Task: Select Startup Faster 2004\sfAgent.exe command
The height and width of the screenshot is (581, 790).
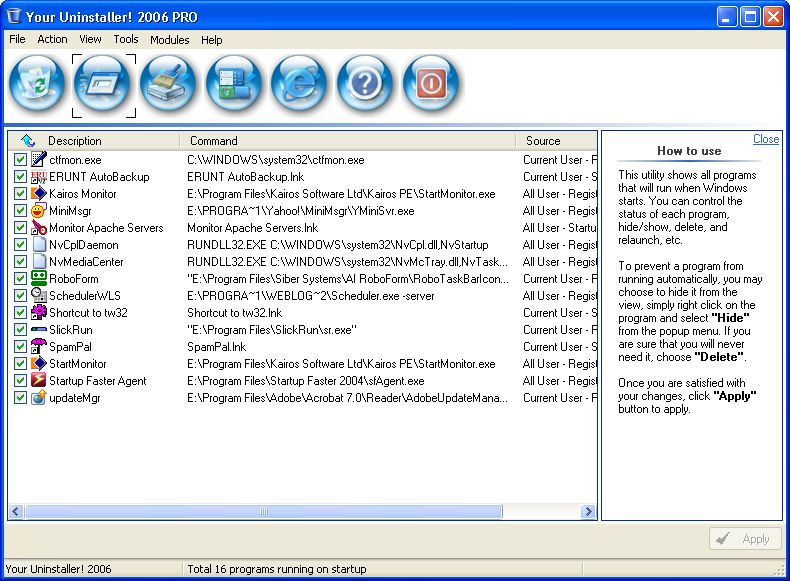Action: coord(306,380)
